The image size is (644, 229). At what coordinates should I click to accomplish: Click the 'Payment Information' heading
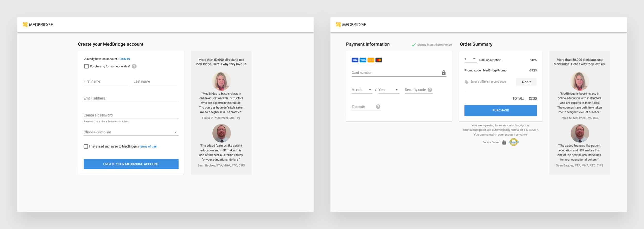click(368, 44)
